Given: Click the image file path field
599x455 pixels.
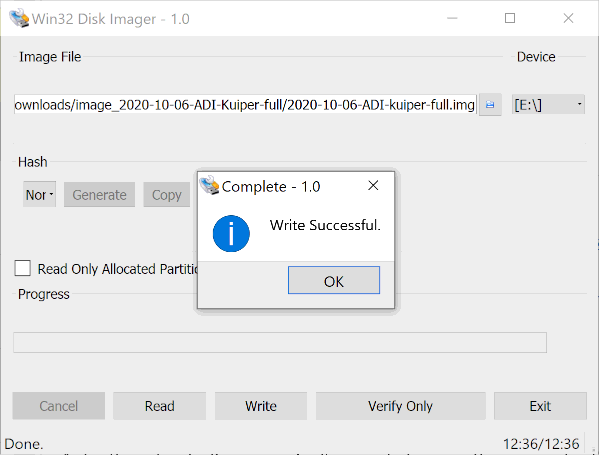Looking at the screenshot, I should click(x=245, y=104).
